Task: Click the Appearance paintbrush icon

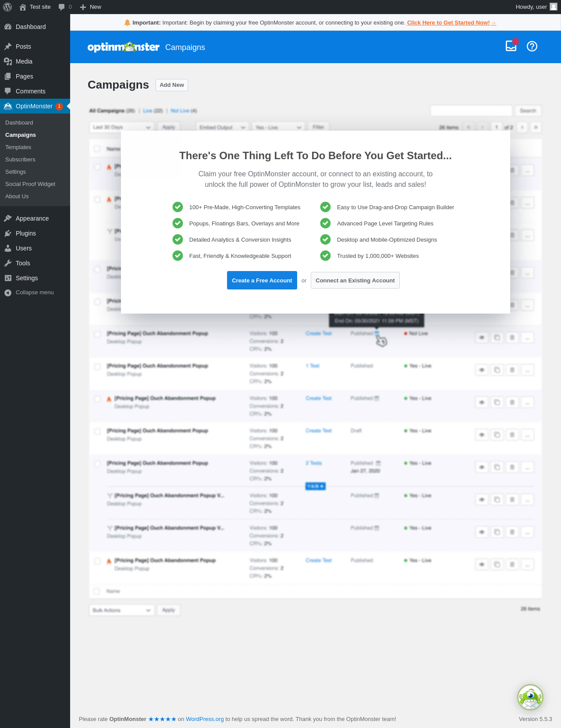Action: pyautogui.click(x=8, y=218)
